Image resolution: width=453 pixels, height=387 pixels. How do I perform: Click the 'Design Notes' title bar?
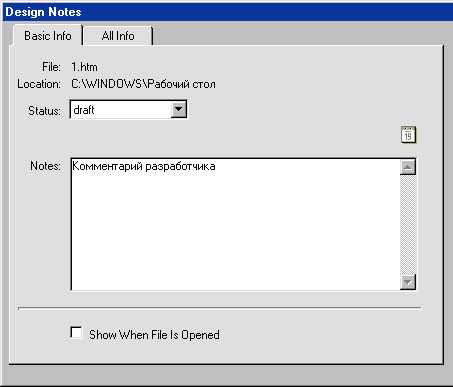click(228, 12)
